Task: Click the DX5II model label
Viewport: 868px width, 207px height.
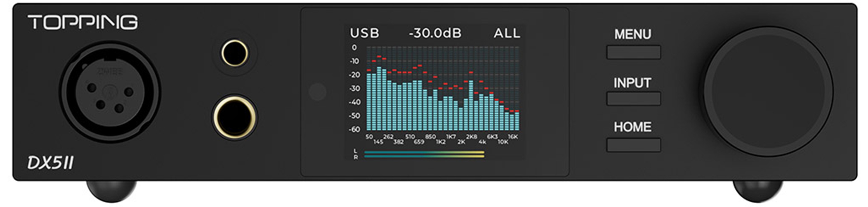Action: click(x=51, y=163)
